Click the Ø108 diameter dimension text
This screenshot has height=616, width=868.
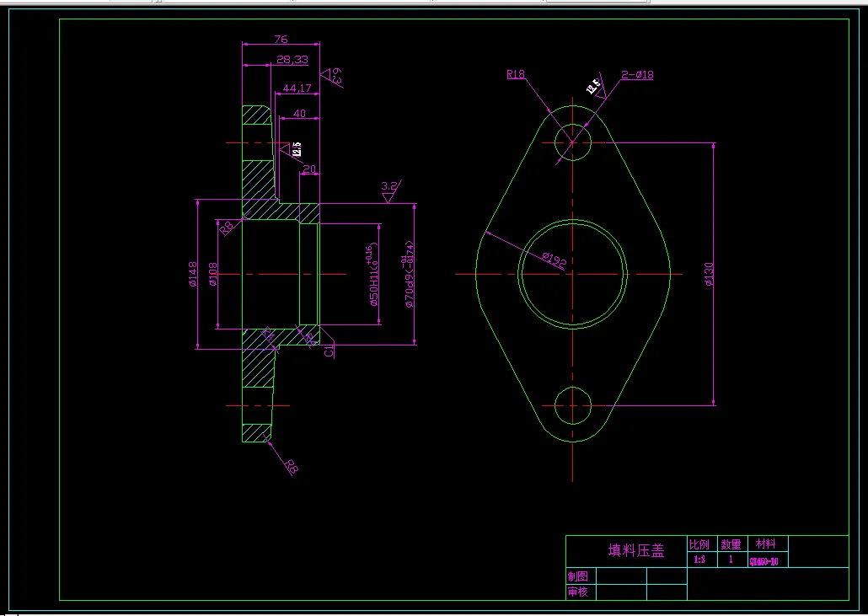(213, 274)
